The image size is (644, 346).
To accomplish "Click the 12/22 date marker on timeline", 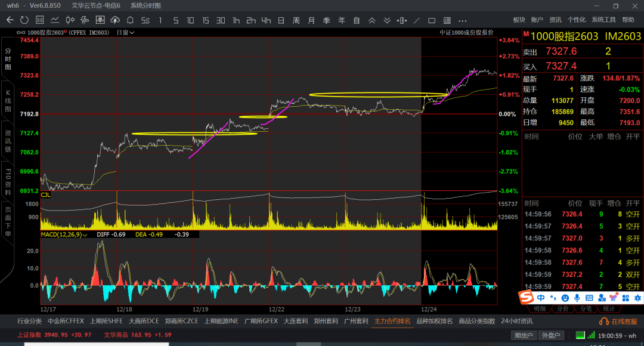I will pos(275,310).
